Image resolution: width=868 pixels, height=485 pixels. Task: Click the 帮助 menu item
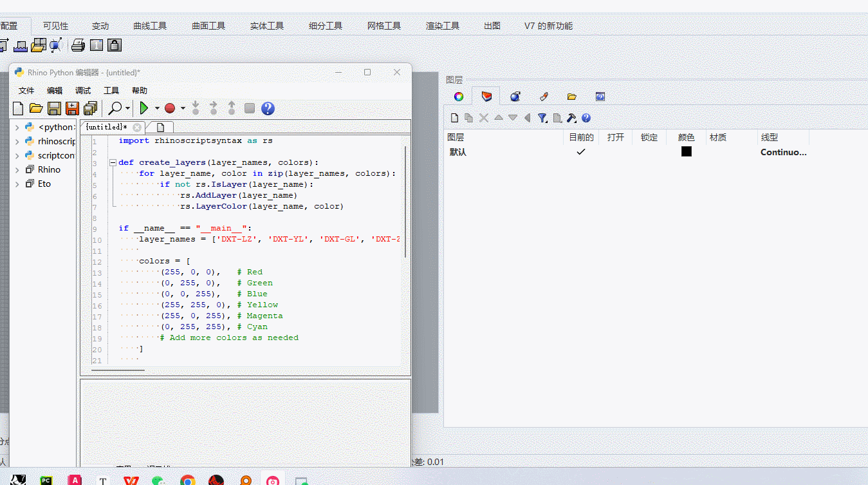tap(139, 90)
